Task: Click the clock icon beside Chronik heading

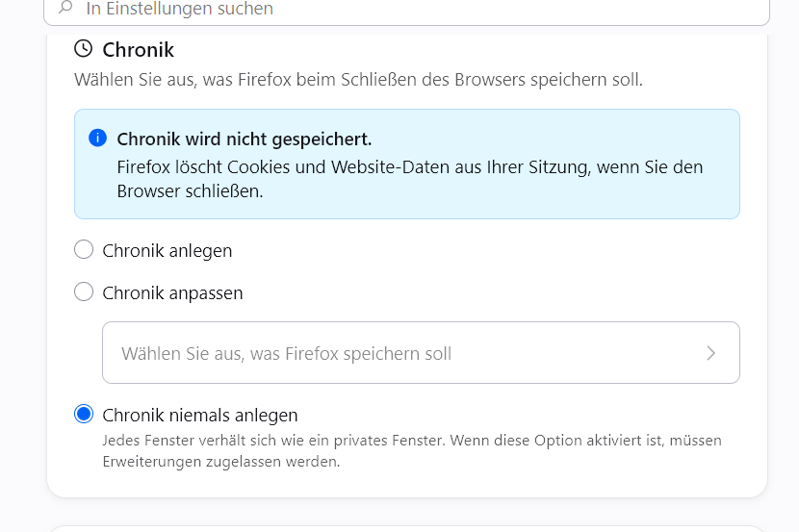Action: 84,49
